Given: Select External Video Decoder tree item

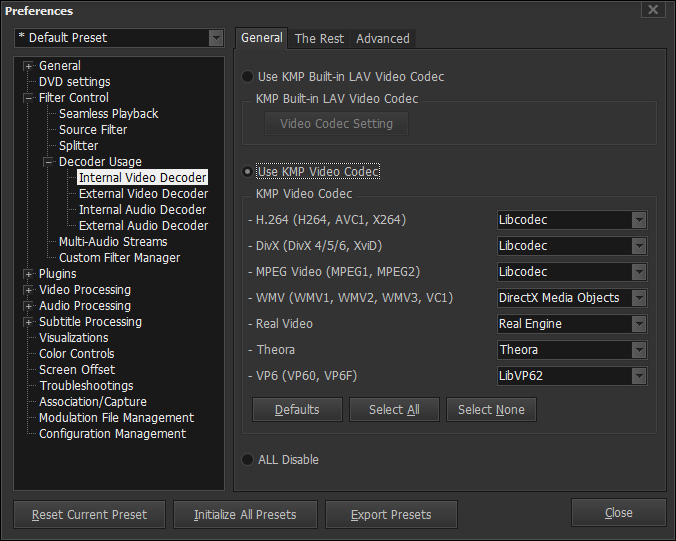Looking at the screenshot, I should (144, 194).
